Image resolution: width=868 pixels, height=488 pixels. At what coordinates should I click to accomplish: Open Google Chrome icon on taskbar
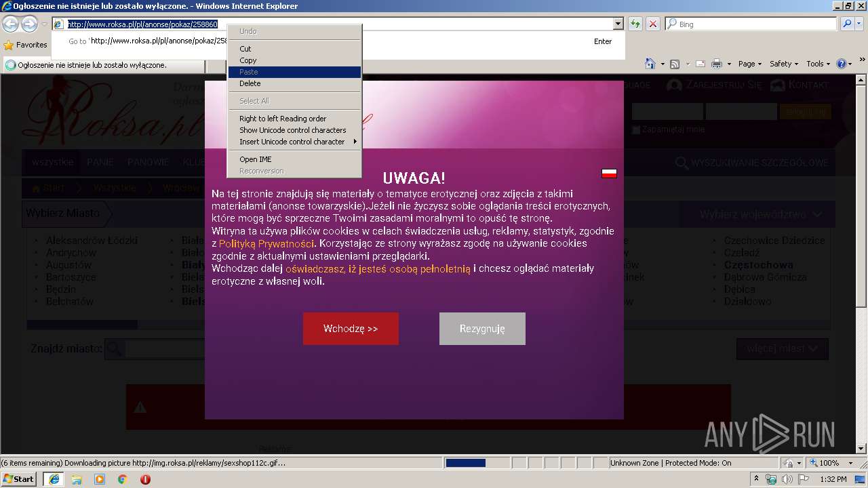(x=123, y=479)
